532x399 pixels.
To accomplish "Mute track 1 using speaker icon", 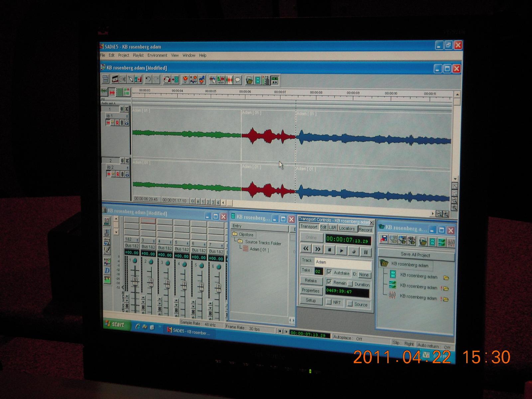I will tap(122, 109).
